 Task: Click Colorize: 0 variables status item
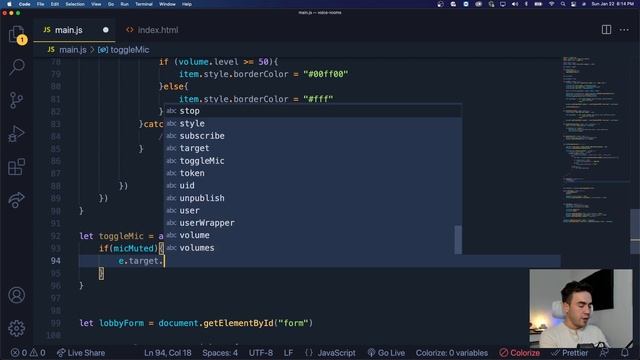point(452,353)
